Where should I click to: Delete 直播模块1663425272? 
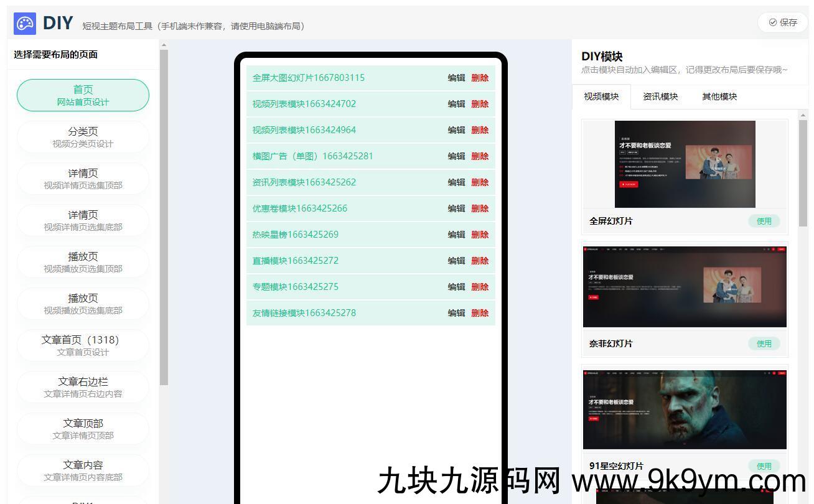(x=480, y=261)
